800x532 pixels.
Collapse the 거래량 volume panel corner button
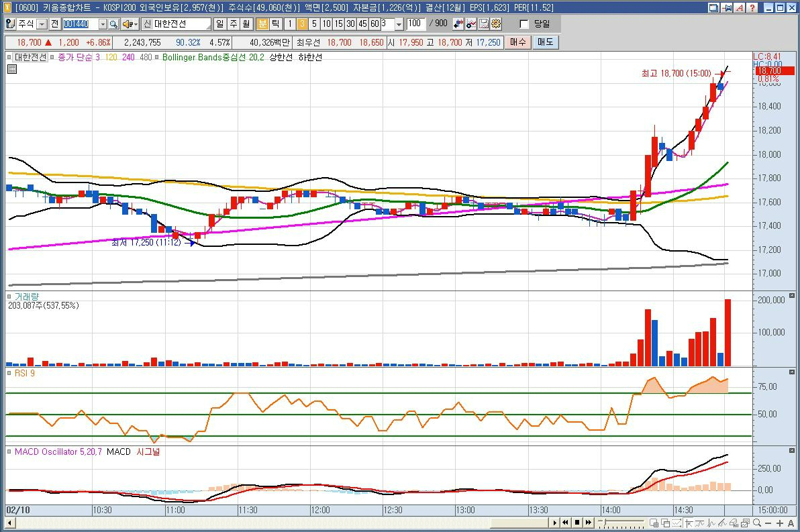(x=792, y=295)
